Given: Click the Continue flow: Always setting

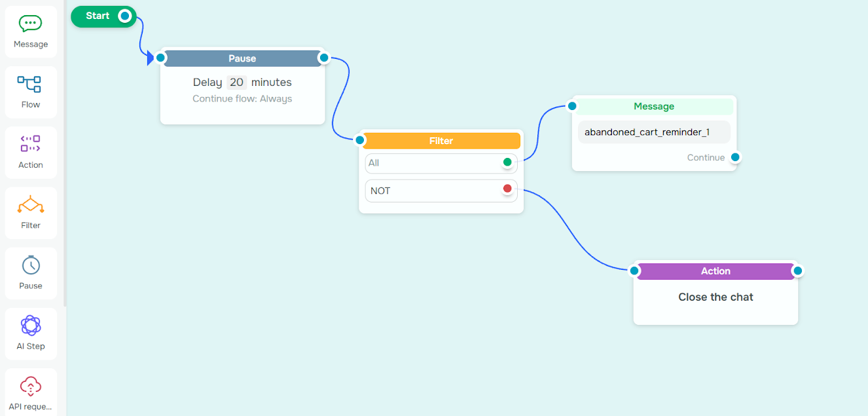Looking at the screenshot, I should (x=242, y=98).
